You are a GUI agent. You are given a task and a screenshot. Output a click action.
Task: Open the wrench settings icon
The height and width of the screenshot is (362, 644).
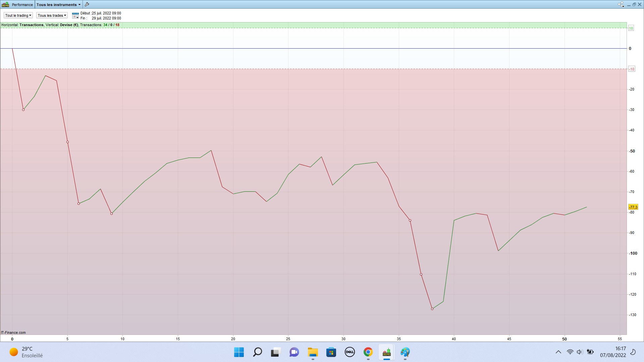tap(87, 4)
